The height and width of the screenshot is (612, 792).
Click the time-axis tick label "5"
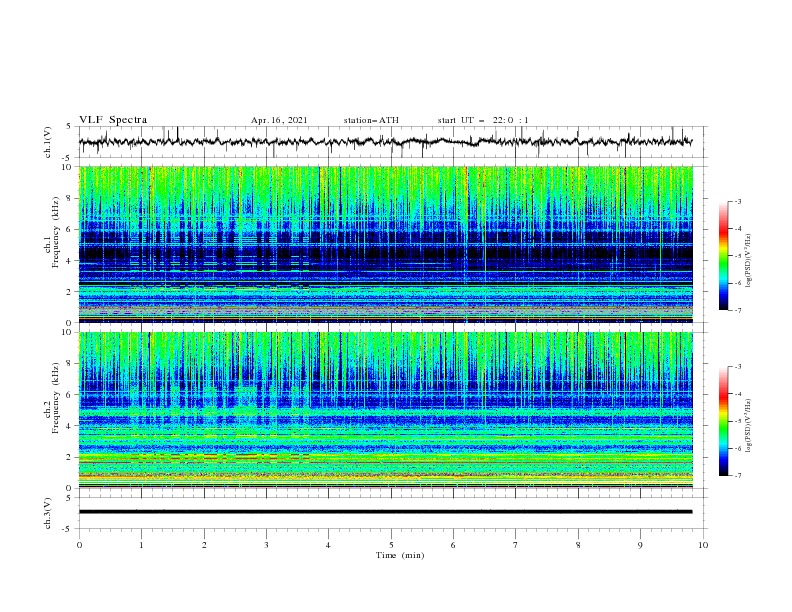[x=391, y=545]
